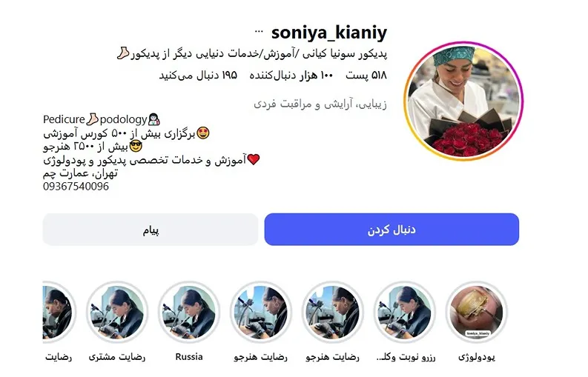The image size is (588, 377).
Task: View the ۱۹۵ following list
Action: click(x=198, y=76)
